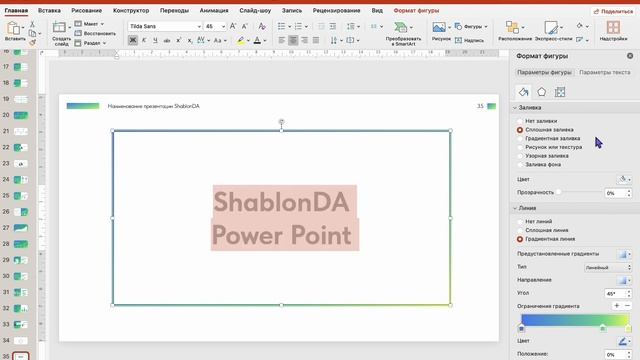
Task: Click the Paste (Вставить) clipboard icon
Action: (x=13, y=29)
